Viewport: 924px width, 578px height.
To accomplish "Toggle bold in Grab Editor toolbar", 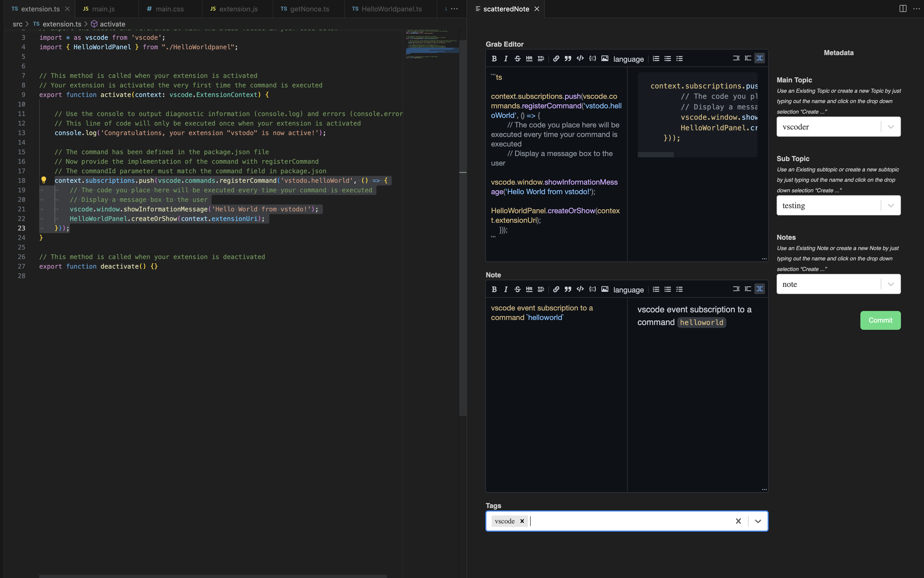I will tap(494, 59).
